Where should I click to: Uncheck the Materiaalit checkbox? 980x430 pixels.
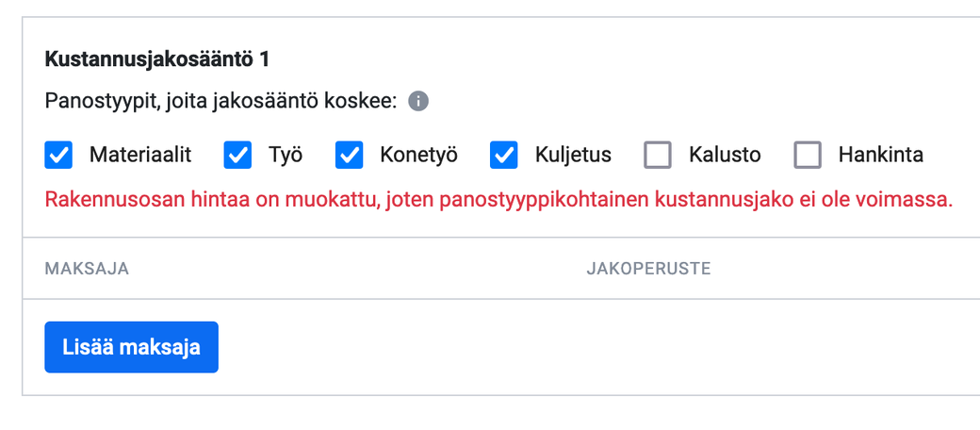click(58, 155)
